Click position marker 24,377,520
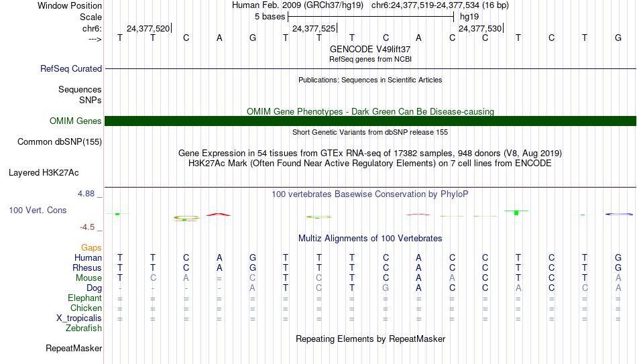The height and width of the screenshot is (364, 637). [x=148, y=28]
